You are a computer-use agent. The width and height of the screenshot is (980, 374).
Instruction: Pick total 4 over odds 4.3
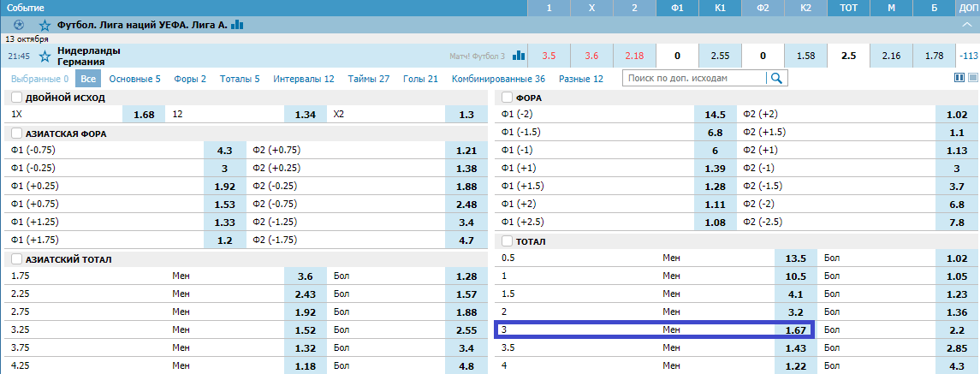click(957, 365)
